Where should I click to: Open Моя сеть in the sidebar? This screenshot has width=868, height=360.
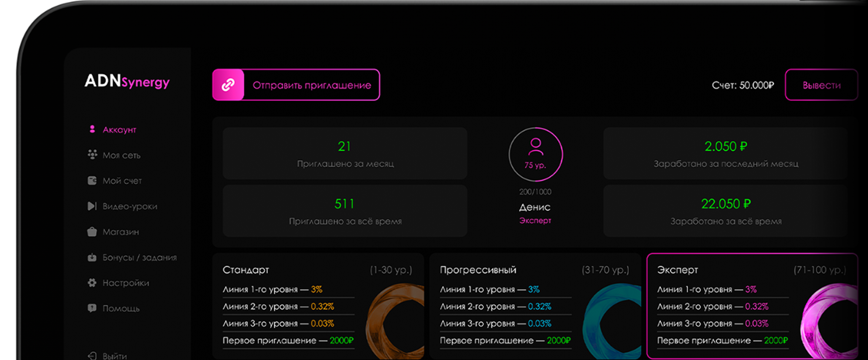click(114, 155)
